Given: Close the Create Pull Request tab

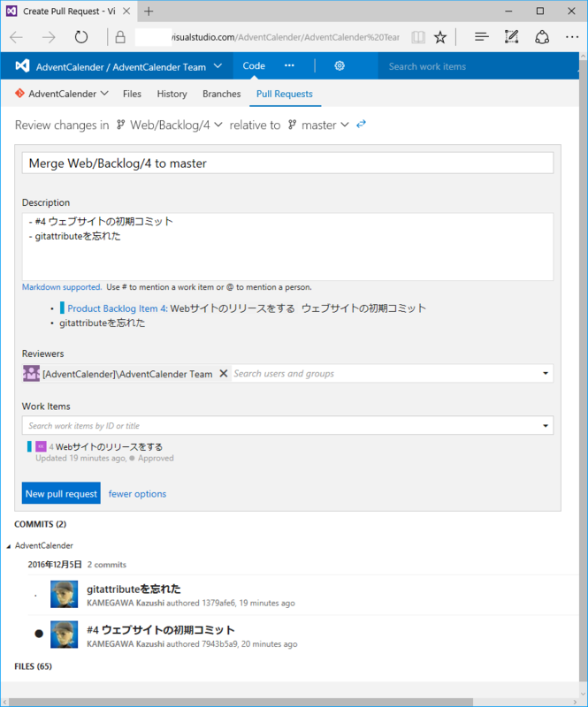Looking at the screenshot, I should [126, 11].
